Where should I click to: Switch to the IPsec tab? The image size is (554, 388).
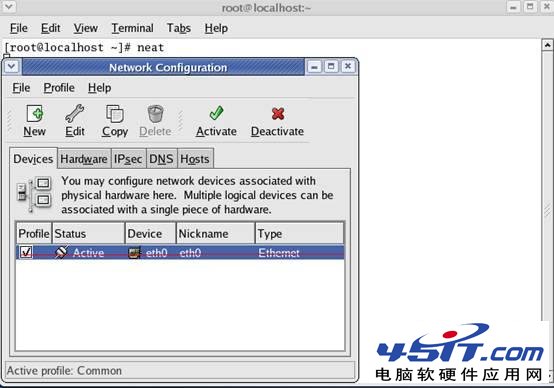coord(128,159)
